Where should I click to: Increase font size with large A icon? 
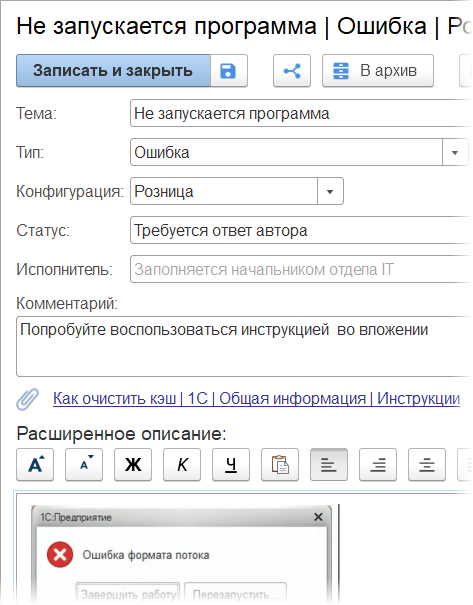(x=35, y=465)
